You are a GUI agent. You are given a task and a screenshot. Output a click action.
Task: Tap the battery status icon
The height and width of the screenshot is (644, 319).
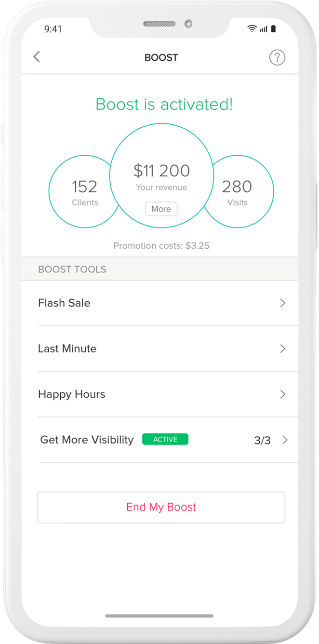[273, 29]
